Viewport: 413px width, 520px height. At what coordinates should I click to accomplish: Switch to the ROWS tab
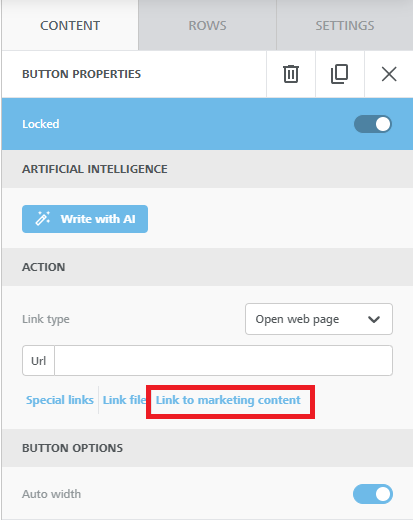[x=207, y=25]
